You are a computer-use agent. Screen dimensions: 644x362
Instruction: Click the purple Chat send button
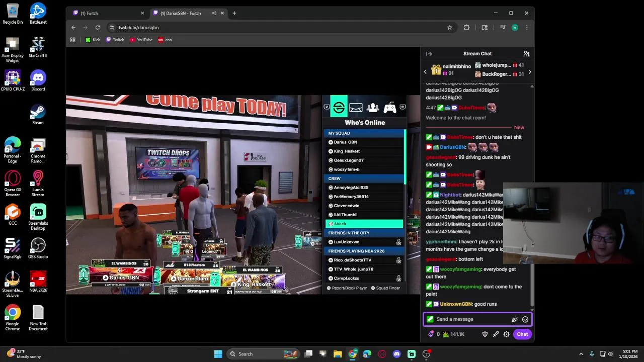tap(522, 334)
